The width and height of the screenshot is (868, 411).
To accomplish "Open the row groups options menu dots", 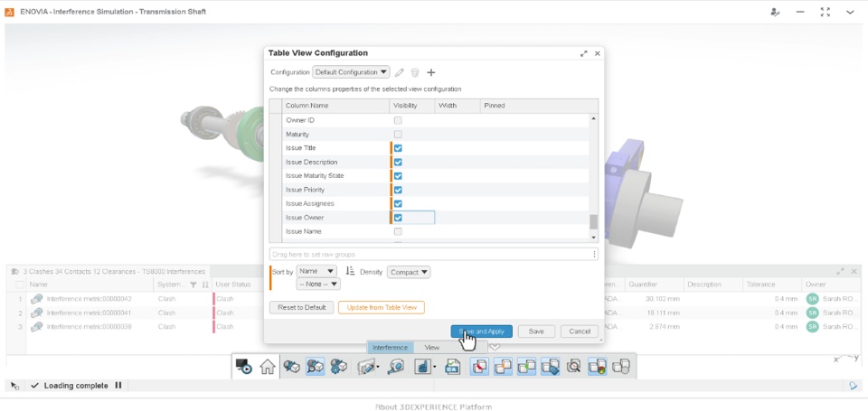I will pos(595,255).
